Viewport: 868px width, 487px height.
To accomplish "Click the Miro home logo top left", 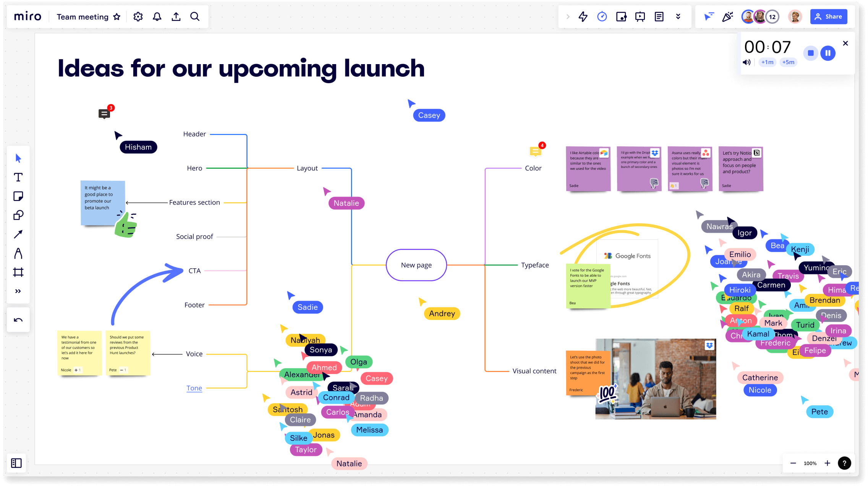I will [28, 16].
